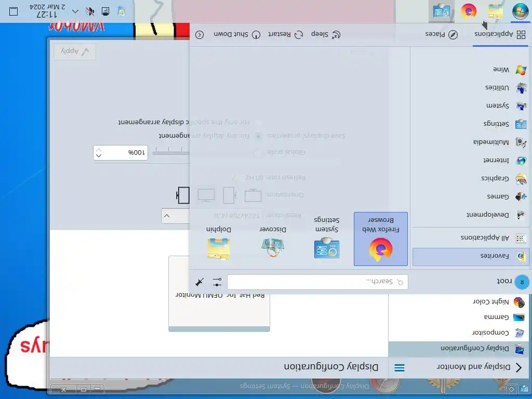Open the Gamma settings module
The image size is (532, 399).
[458, 317]
